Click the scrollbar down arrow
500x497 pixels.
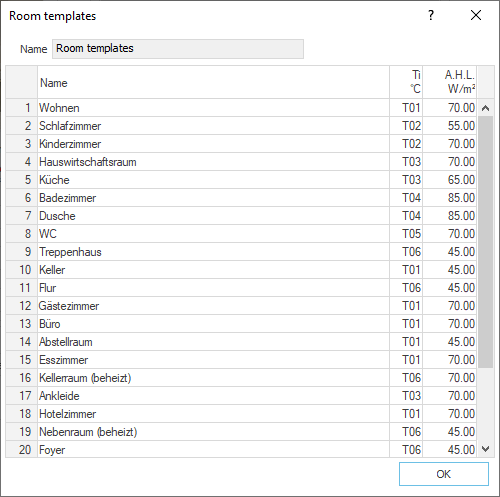tap(486, 449)
